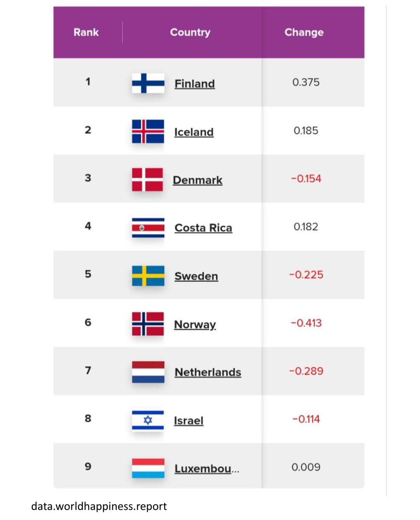Open the Sweden country link
This screenshot has width=420, height=520.
click(196, 276)
